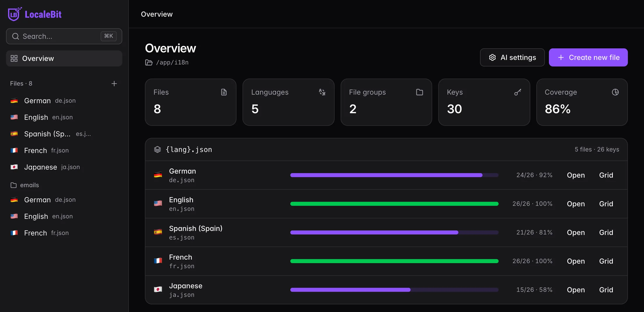Open the AI settings button
644x312 pixels.
click(x=512, y=57)
